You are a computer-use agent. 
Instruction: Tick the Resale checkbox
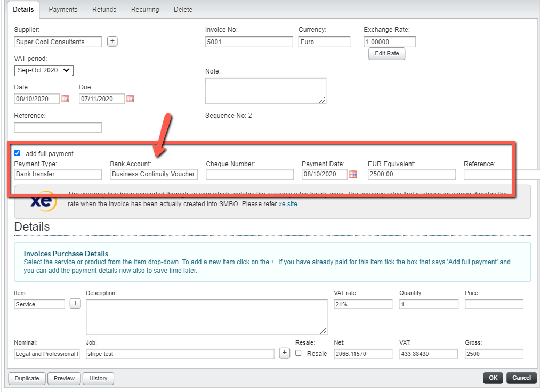tap(299, 353)
